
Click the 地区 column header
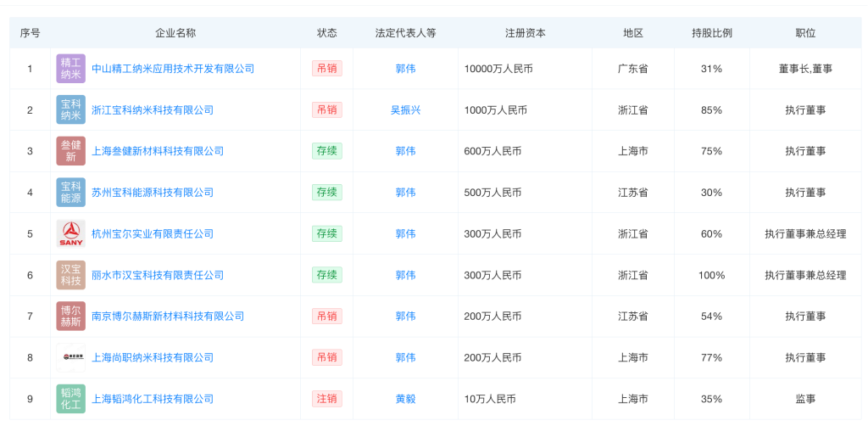[x=633, y=33]
